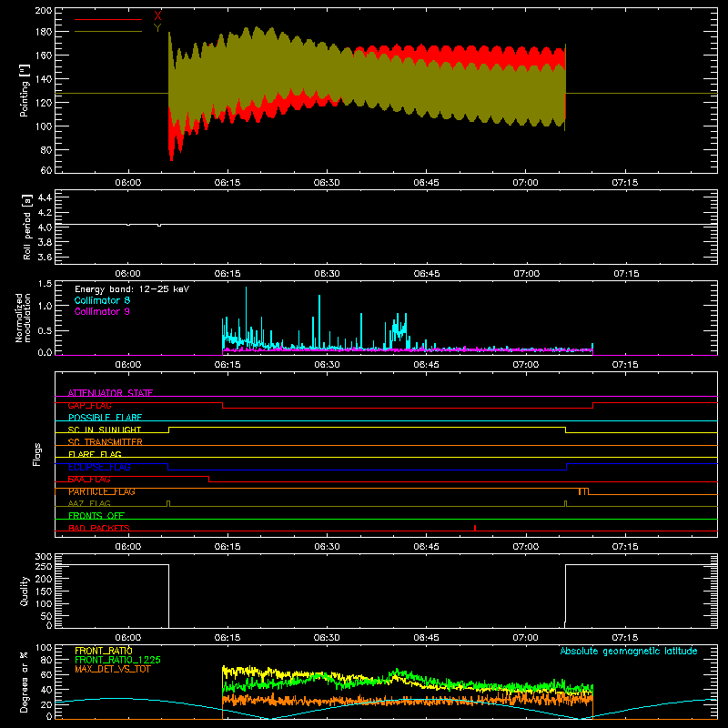Click the red X legend line
728x728 pixels.
point(108,19)
